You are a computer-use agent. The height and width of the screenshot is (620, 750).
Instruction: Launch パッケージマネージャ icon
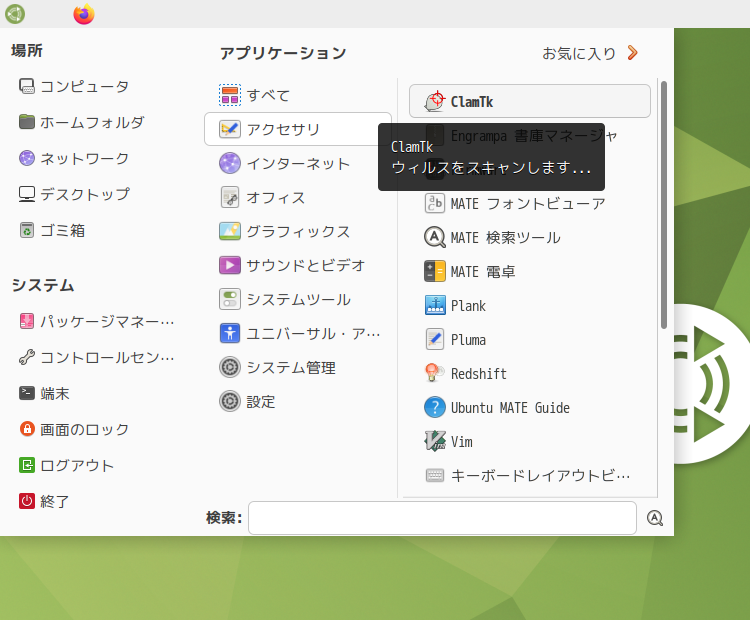pos(27,321)
